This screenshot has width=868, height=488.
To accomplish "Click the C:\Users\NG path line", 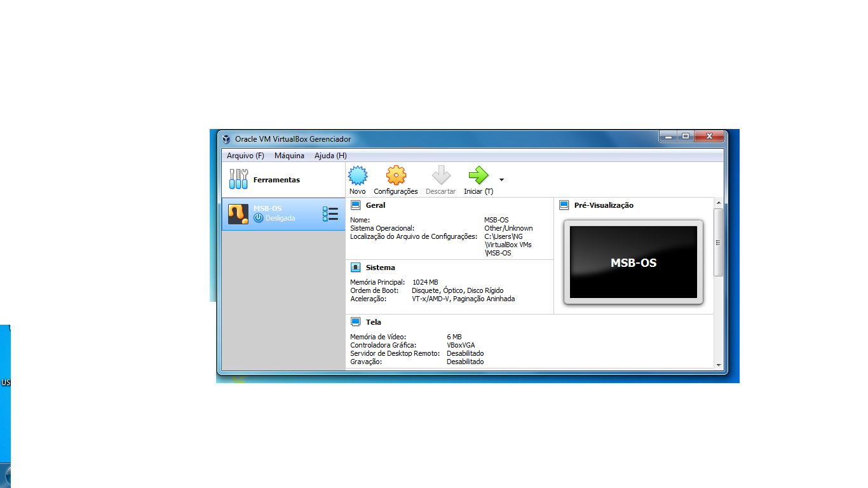I will point(503,236).
